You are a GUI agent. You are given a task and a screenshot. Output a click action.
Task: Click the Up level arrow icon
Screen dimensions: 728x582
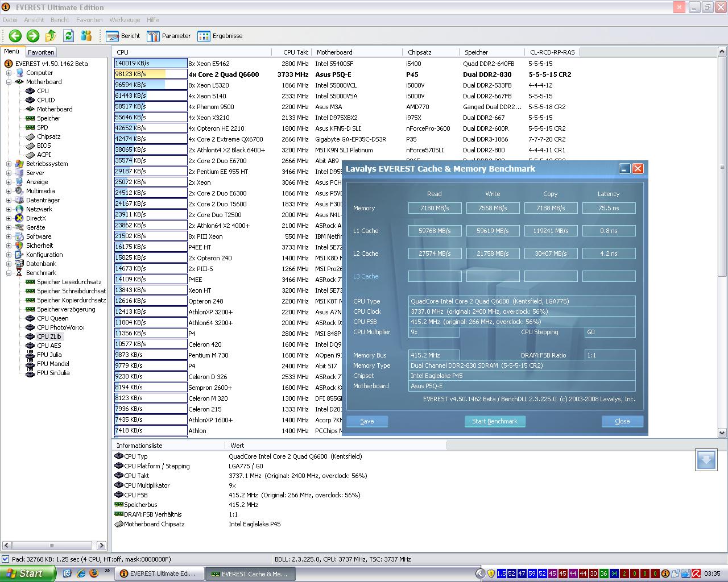[51, 36]
